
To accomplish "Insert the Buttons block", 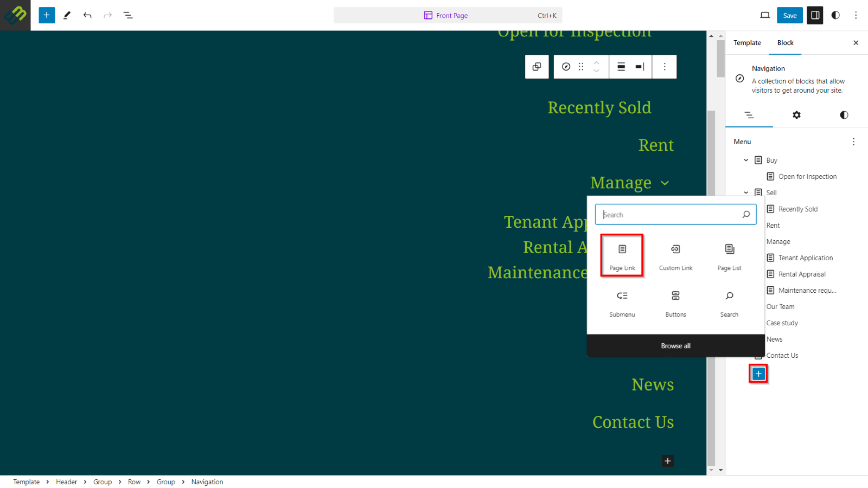I will click(675, 303).
